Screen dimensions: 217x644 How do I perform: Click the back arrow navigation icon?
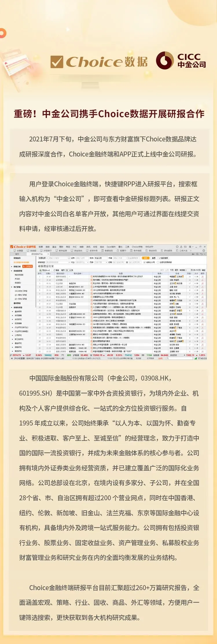[x=193, y=254]
